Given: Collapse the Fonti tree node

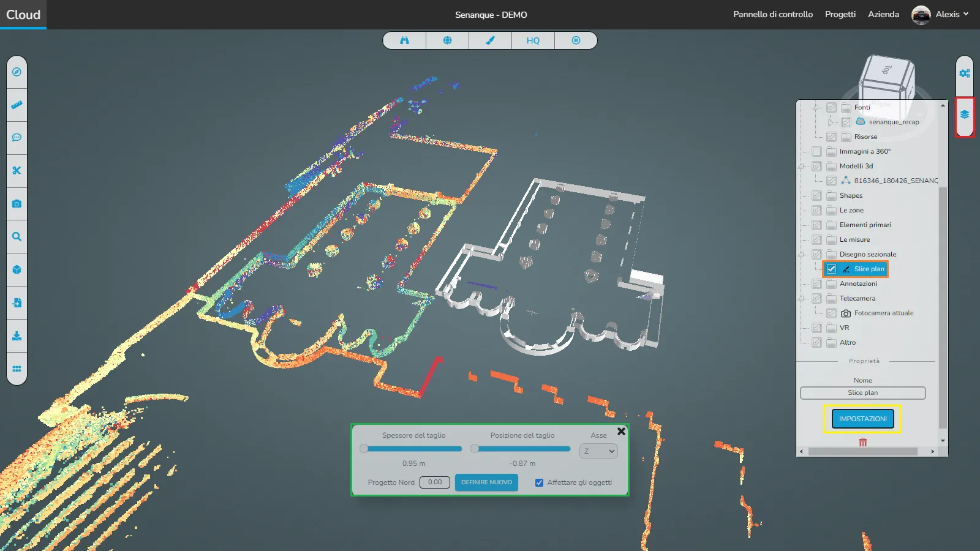Looking at the screenshot, I should coord(816,107).
